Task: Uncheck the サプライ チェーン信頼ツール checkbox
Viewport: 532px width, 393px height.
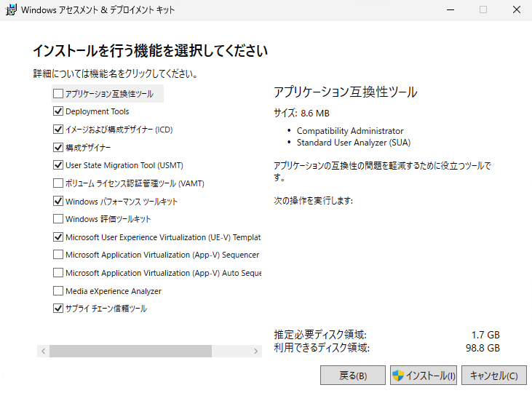Action: click(x=58, y=309)
